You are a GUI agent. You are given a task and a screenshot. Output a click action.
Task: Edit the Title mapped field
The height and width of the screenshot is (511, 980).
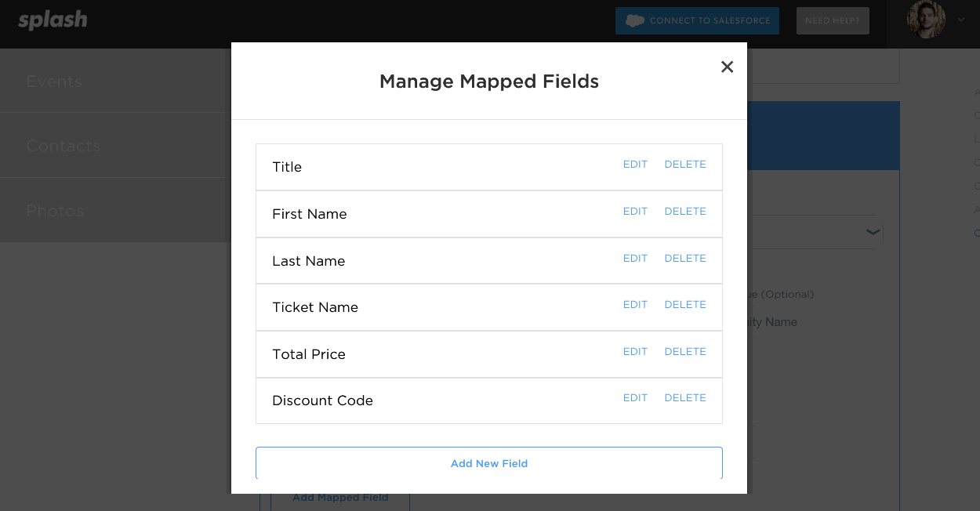click(x=635, y=165)
